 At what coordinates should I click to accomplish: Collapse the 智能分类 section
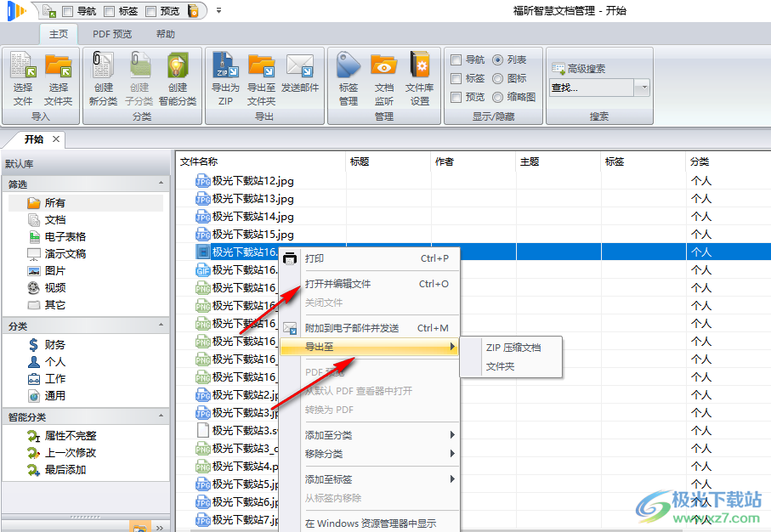(x=161, y=416)
